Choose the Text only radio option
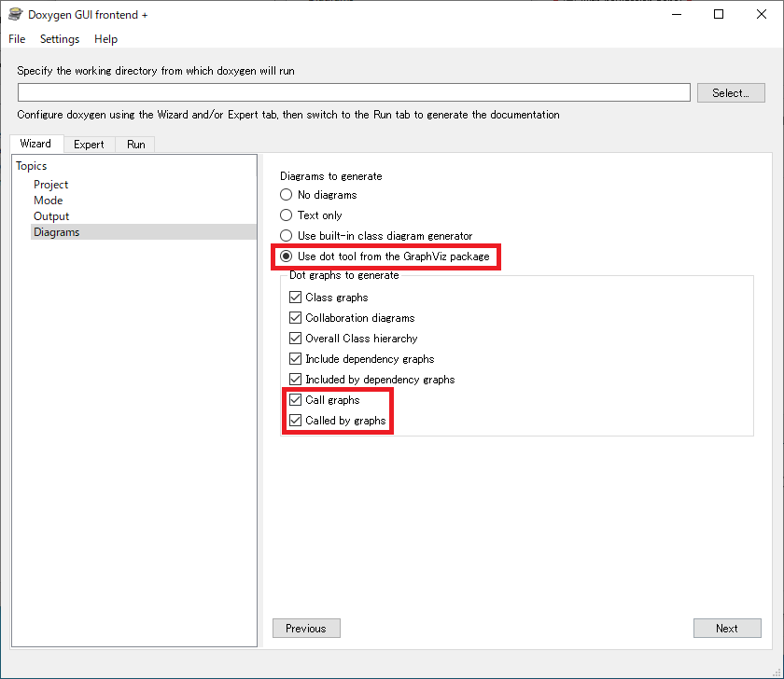Viewport: 784px width, 679px height. coord(287,215)
